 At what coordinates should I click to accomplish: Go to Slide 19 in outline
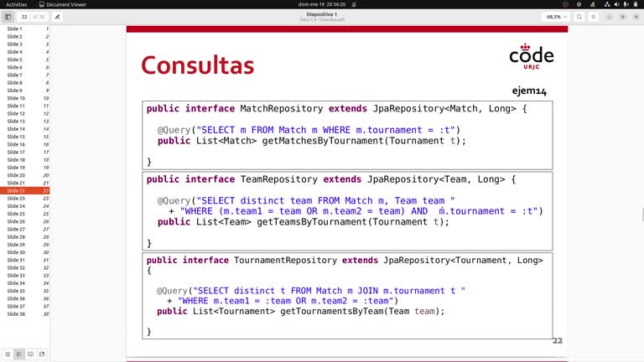pos(25,168)
